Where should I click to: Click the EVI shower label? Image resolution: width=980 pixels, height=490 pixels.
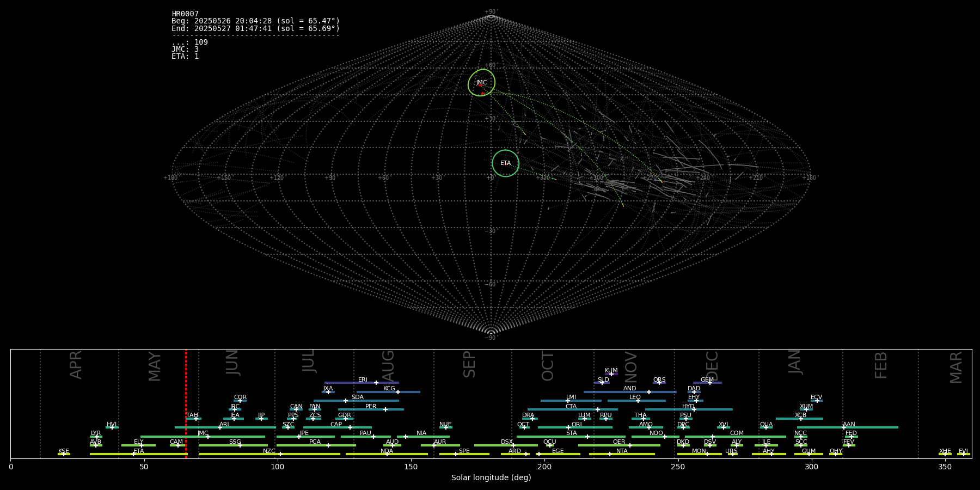point(963,451)
